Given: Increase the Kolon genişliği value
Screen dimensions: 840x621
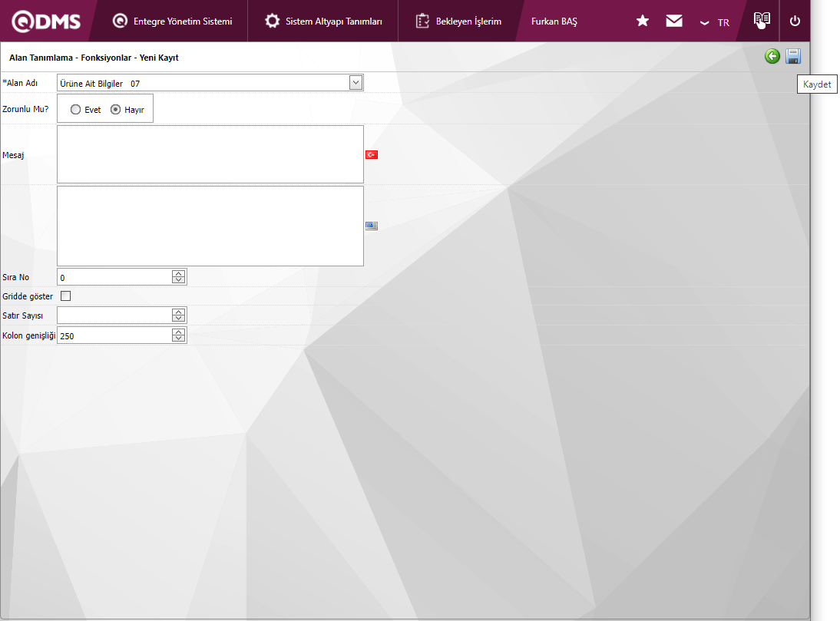Looking at the screenshot, I should 178,332.
